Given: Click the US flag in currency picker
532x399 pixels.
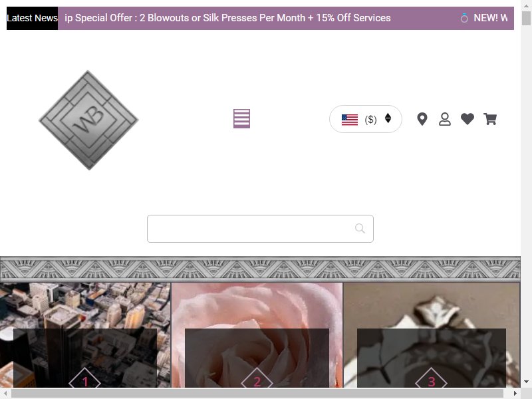Looking at the screenshot, I should (x=350, y=120).
